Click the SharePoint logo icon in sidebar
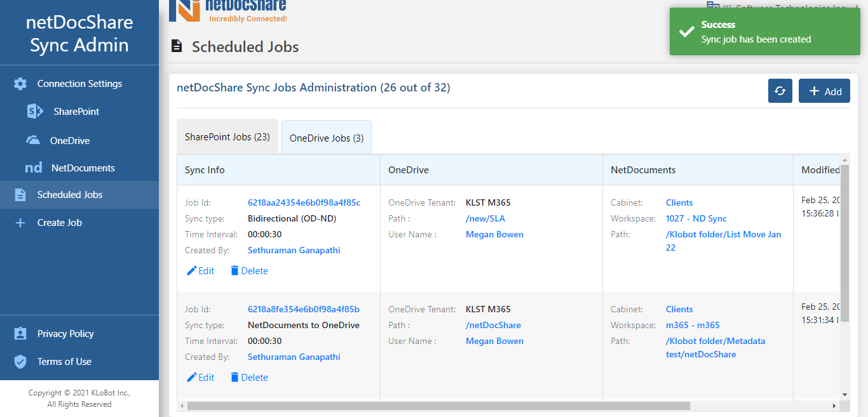 [35, 112]
